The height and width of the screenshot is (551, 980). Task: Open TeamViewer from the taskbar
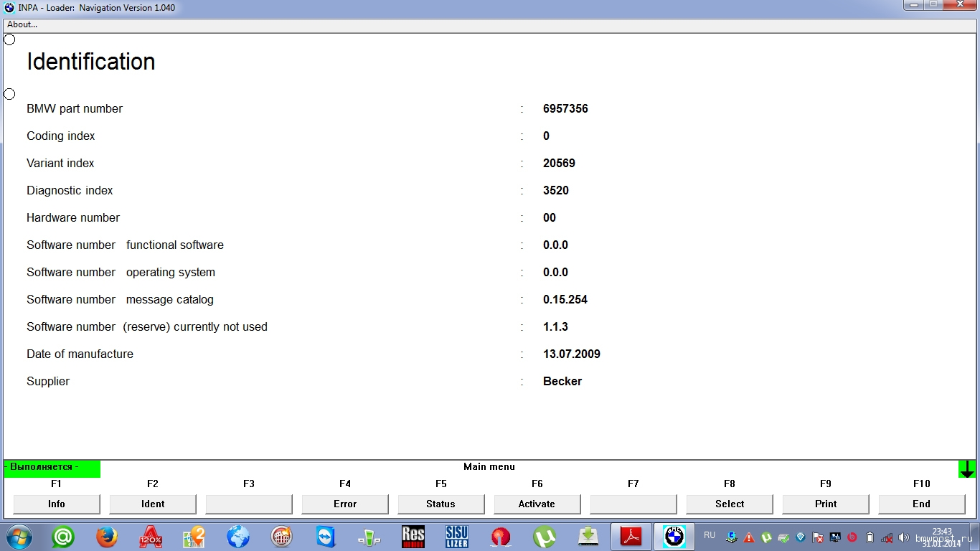click(325, 537)
